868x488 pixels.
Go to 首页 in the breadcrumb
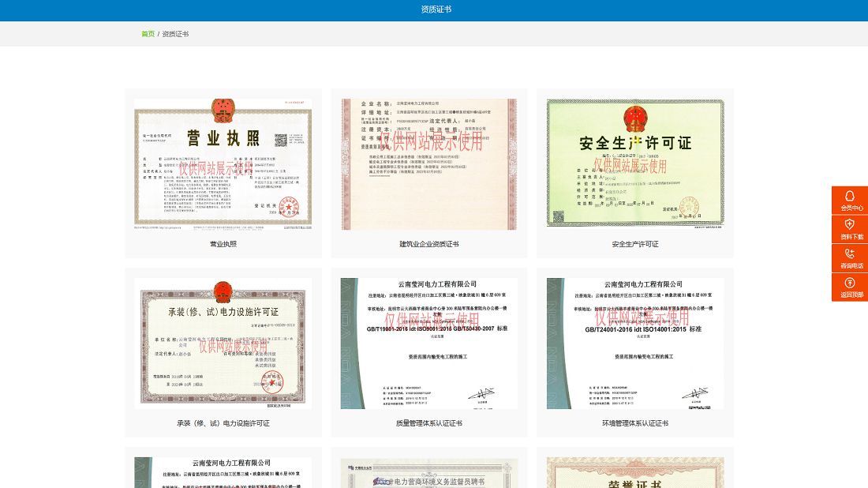click(x=148, y=34)
